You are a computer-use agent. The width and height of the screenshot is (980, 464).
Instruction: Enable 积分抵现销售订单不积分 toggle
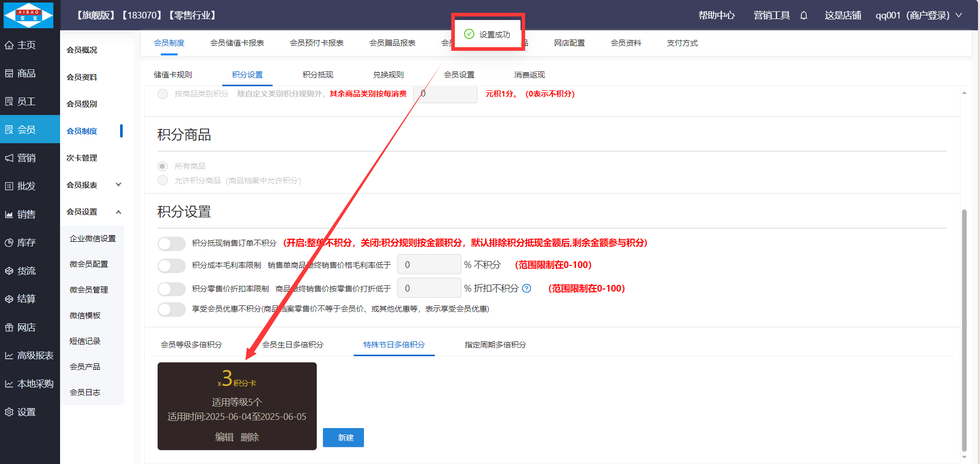171,243
